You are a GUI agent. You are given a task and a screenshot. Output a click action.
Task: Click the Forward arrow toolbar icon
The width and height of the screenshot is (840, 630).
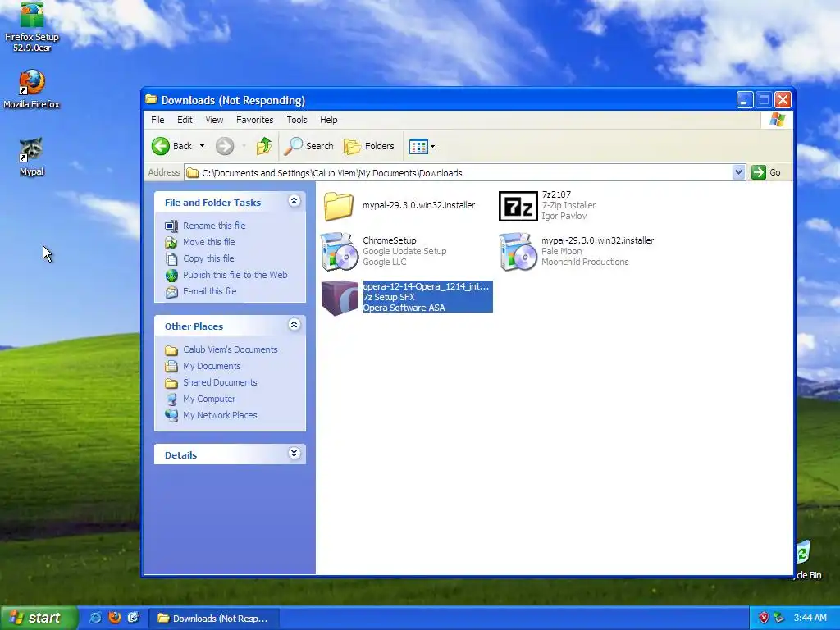pos(225,146)
